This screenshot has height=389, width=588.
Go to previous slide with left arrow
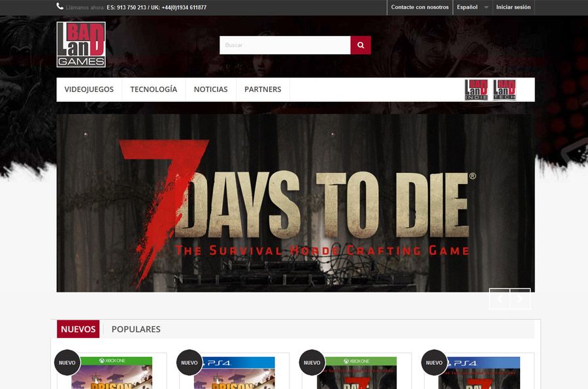click(500, 299)
